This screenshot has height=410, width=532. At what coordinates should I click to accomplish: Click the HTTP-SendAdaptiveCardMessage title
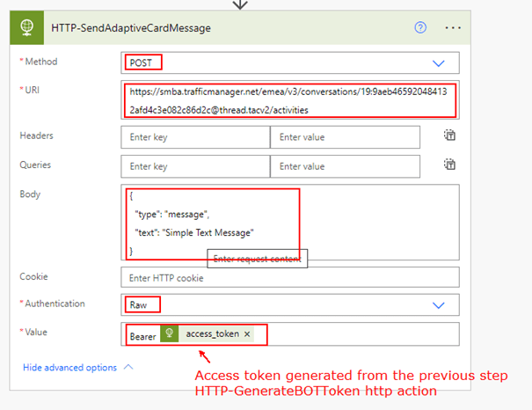(130, 27)
